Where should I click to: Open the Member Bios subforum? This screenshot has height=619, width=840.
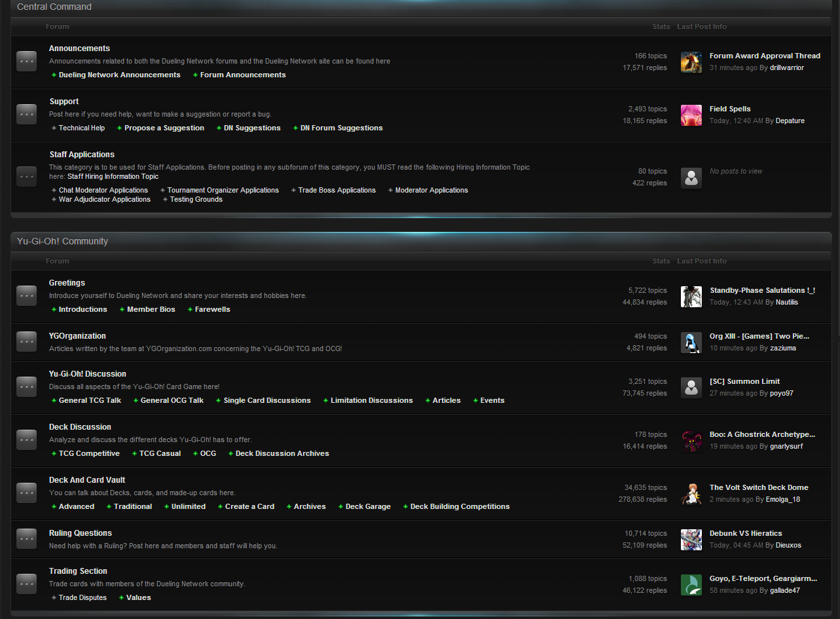point(151,309)
